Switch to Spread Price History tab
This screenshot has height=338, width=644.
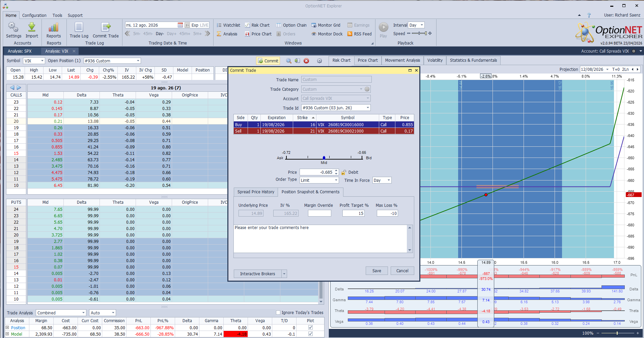(x=256, y=192)
